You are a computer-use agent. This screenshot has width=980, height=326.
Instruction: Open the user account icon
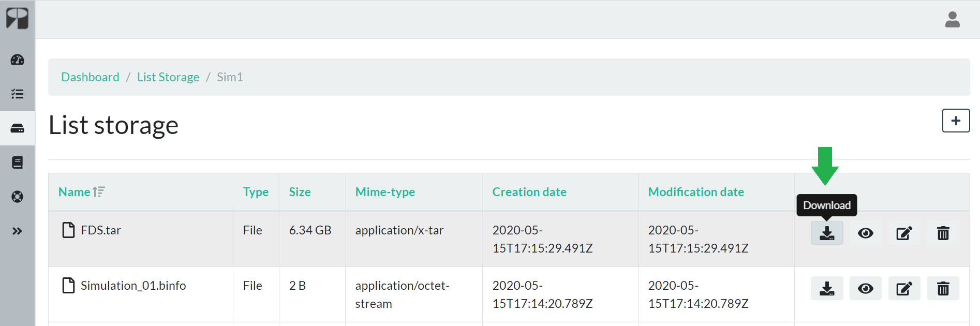coord(952,20)
